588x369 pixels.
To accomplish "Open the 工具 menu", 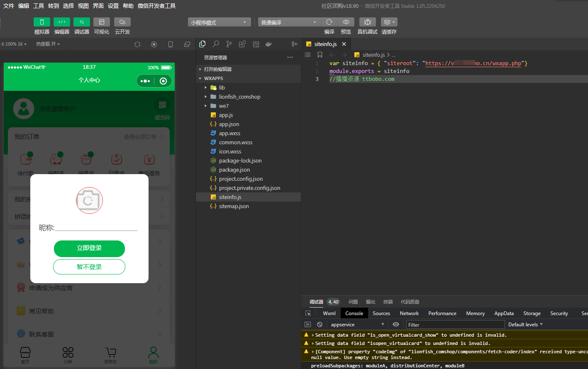I will pos(39,6).
